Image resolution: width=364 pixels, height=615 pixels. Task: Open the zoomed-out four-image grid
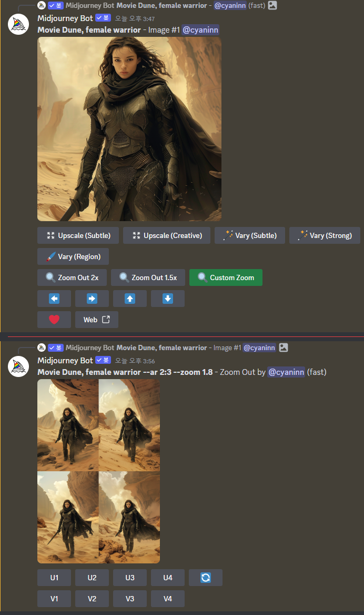click(99, 471)
